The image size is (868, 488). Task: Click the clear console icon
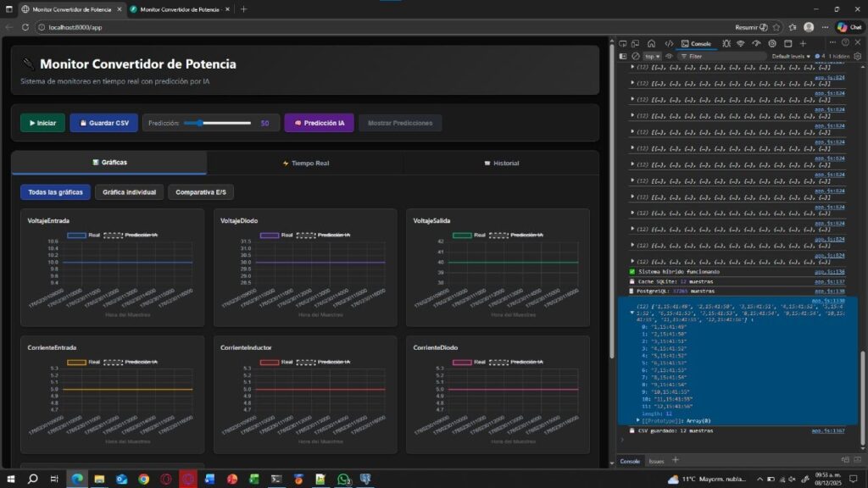tap(636, 56)
